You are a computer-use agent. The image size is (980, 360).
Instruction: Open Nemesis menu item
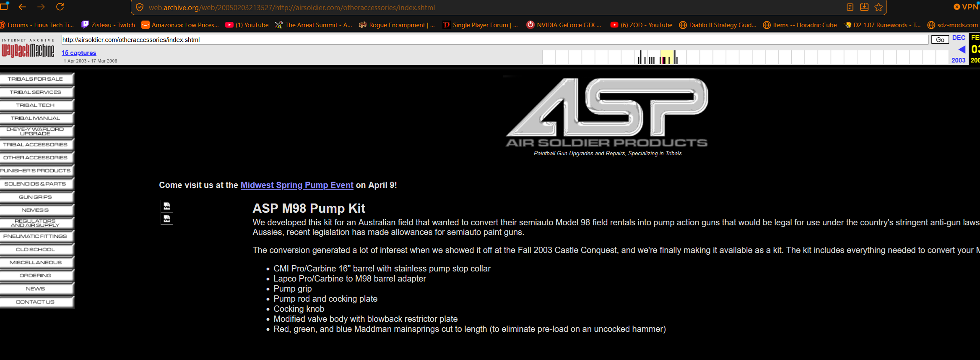click(37, 210)
